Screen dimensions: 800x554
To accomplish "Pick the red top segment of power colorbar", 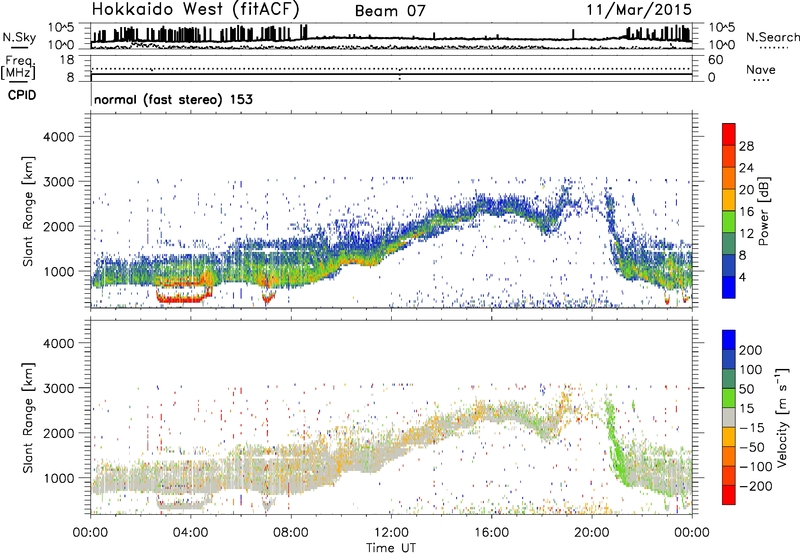I will tap(729, 135).
